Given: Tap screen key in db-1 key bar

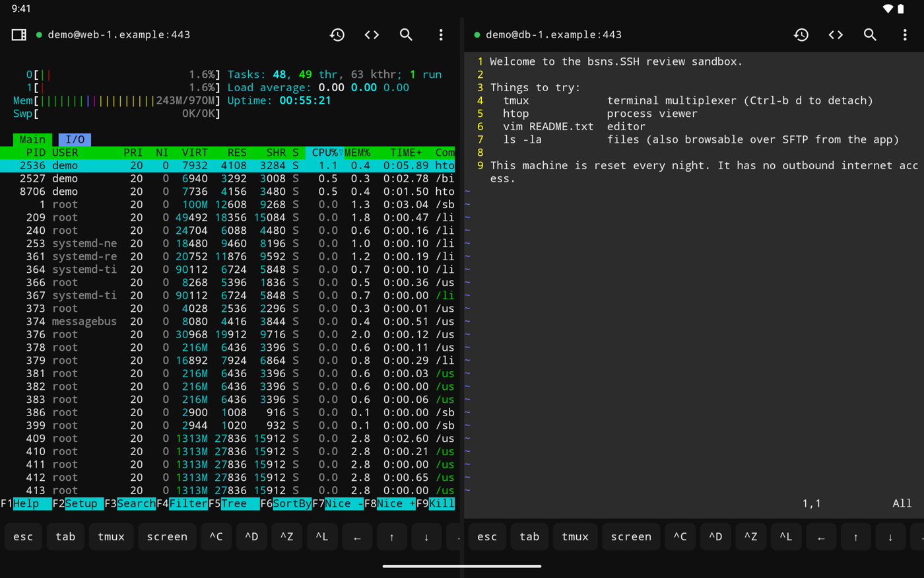Looking at the screenshot, I should 631,536.
